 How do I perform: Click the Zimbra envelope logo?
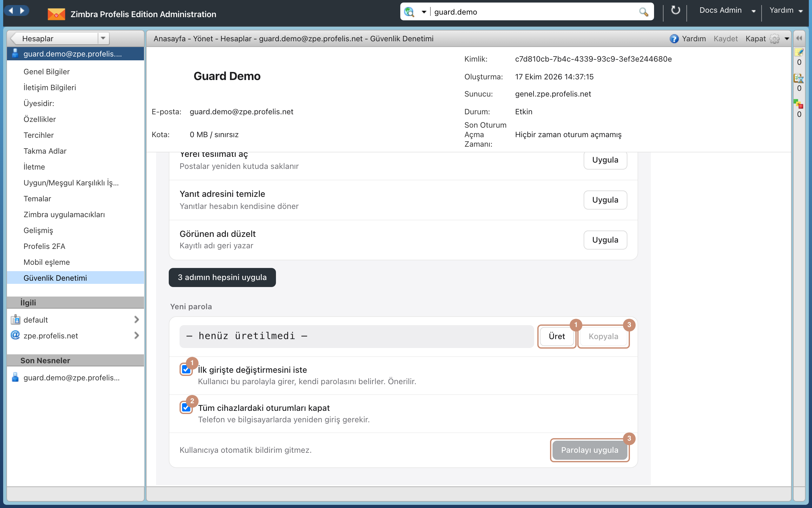[56, 14]
